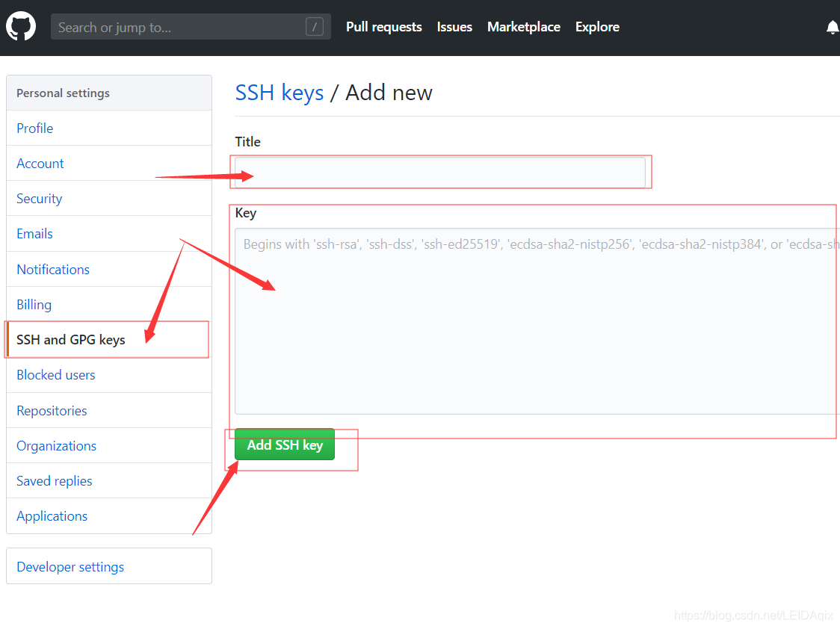
Task: Visit the Marketplace
Action: (523, 27)
